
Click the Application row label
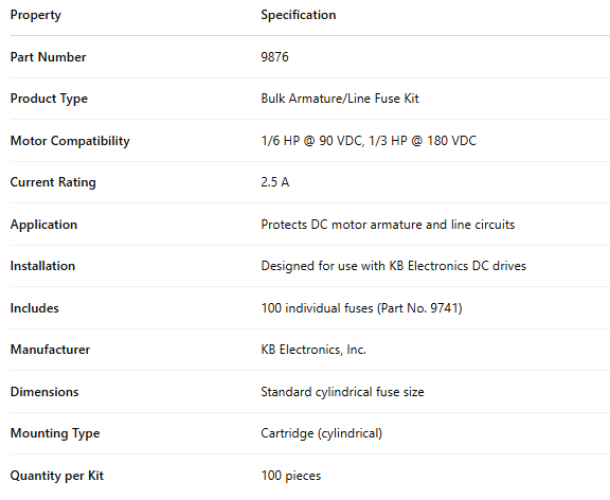pyautogui.click(x=44, y=225)
